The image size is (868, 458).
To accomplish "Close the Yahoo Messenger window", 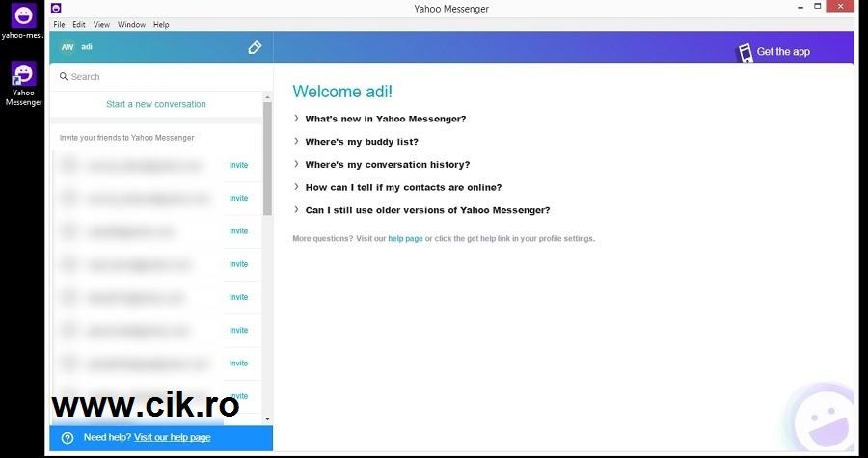I will pos(840,6).
